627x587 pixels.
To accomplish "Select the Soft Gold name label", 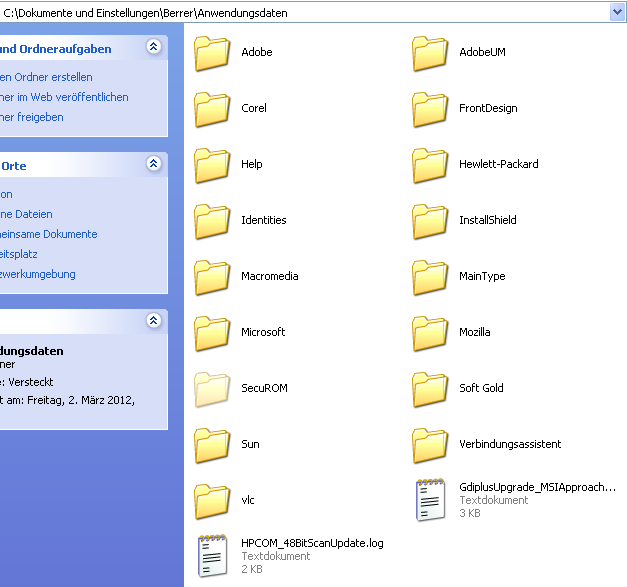I will [481, 388].
